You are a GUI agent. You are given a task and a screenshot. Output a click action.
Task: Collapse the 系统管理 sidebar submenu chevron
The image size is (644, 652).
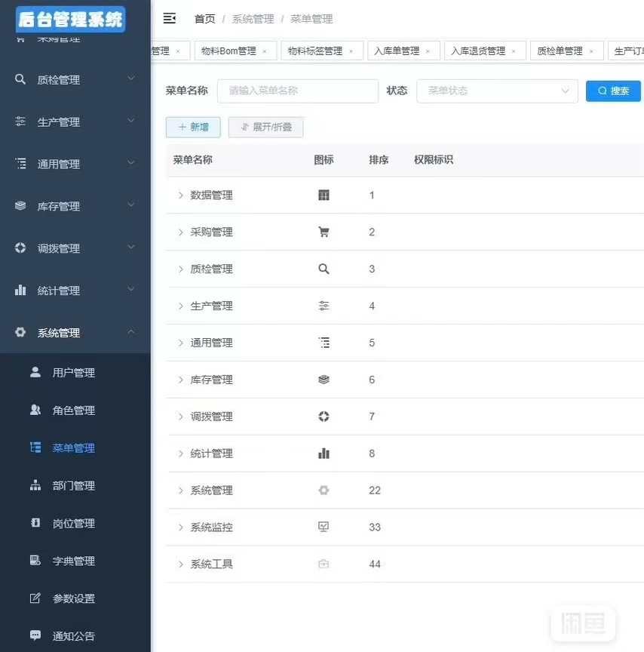coord(131,332)
